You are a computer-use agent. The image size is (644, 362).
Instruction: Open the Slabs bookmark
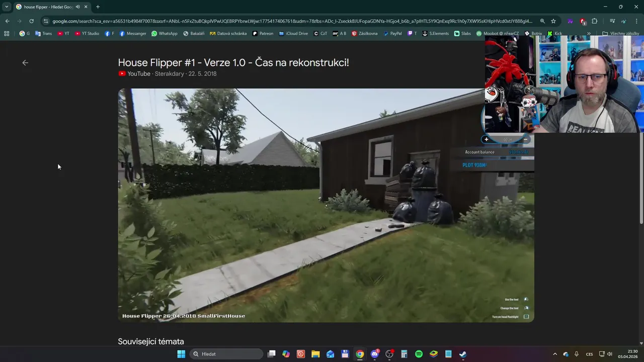[462, 34]
